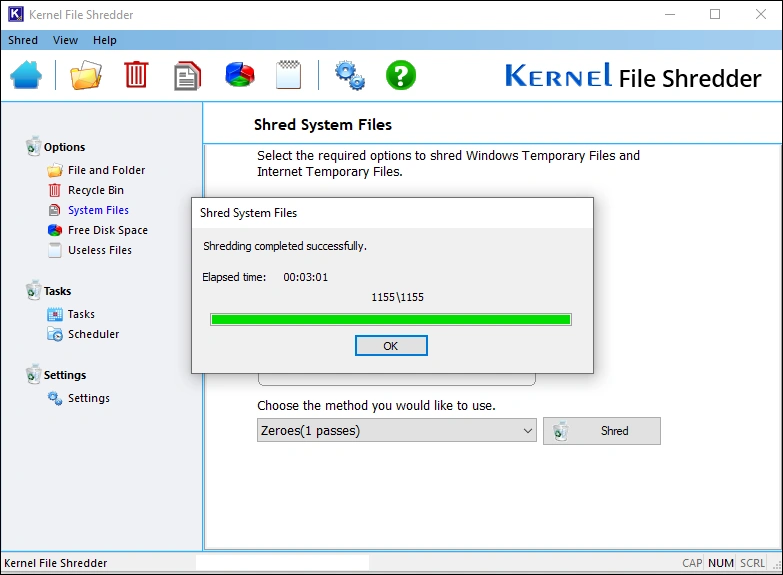Click the System Files document toolbar icon

point(187,76)
